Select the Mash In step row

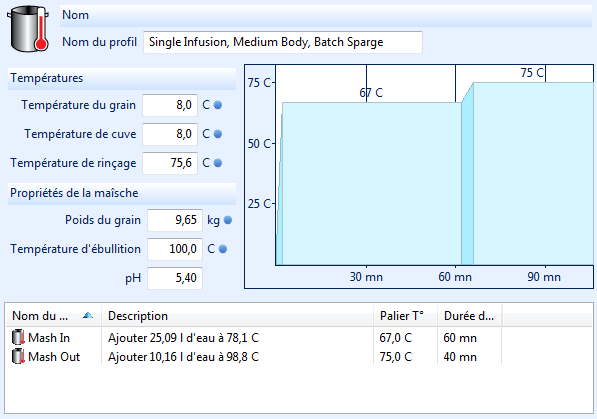pyautogui.click(x=299, y=337)
